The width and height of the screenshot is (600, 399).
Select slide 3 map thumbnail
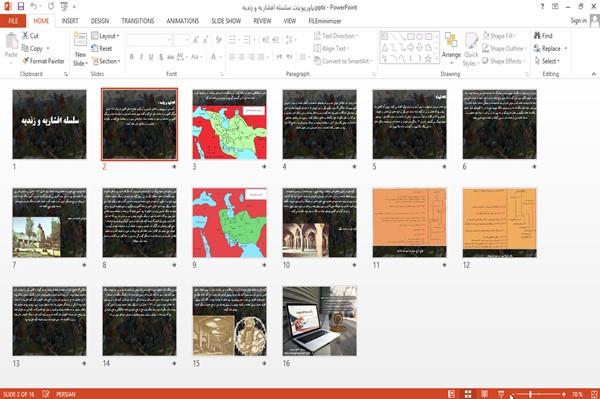tap(230, 124)
